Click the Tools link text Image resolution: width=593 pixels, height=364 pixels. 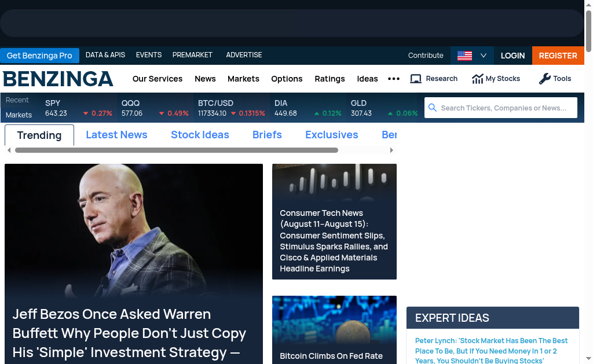tap(562, 78)
